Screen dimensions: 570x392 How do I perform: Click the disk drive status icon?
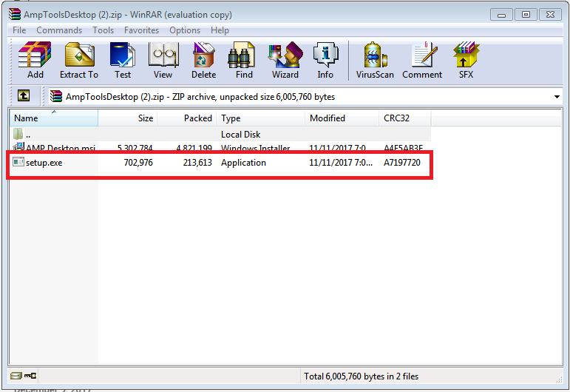pyautogui.click(x=16, y=376)
